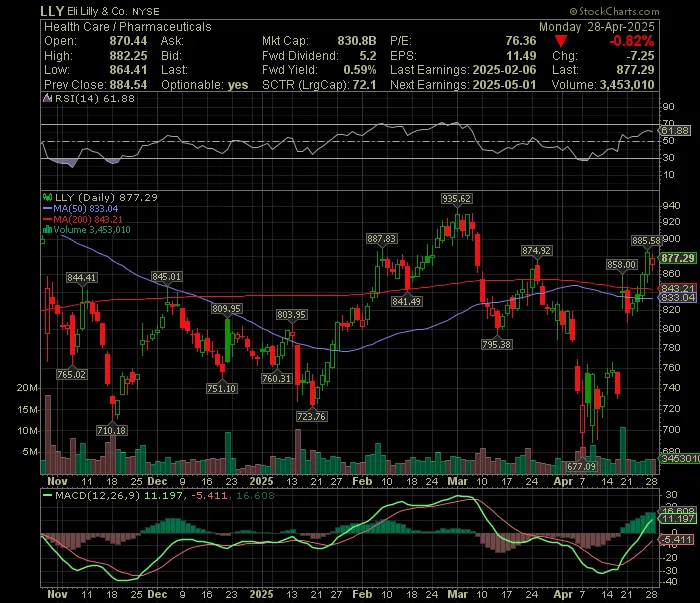
Task: Click the -5.411 MACD axis tag
Action: coord(678,539)
